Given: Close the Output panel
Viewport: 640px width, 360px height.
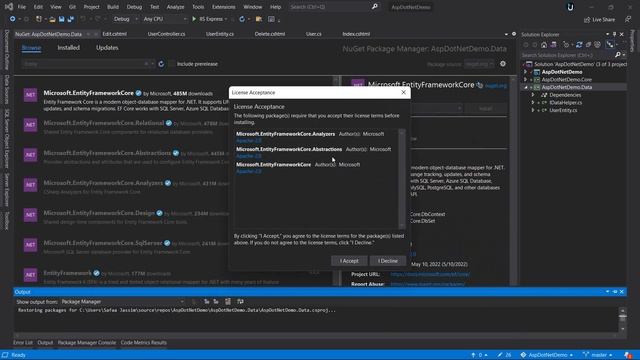Looking at the screenshot, I should point(622,292).
